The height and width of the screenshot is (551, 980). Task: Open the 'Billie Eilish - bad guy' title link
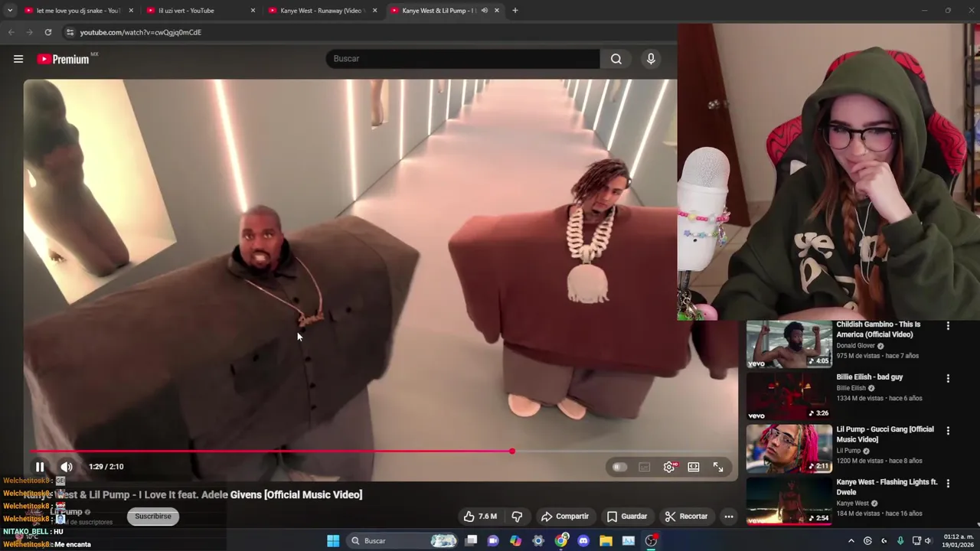tap(869, 377)
